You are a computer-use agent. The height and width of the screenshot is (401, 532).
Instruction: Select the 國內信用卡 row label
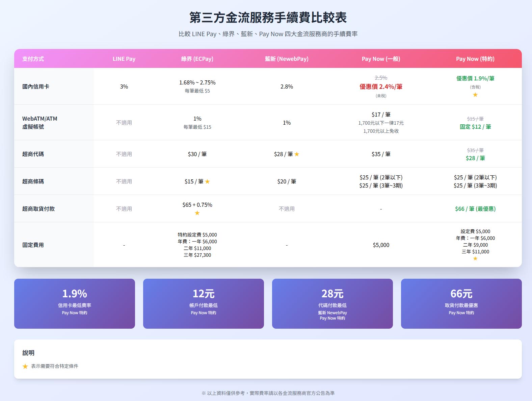36,86
